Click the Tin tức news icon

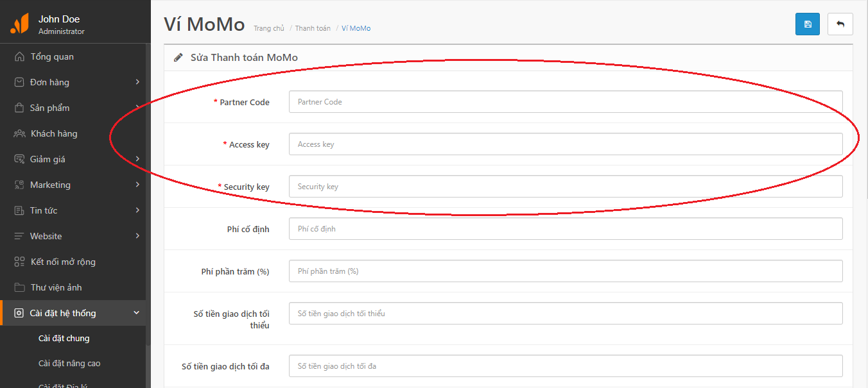(x=19, y=210)
